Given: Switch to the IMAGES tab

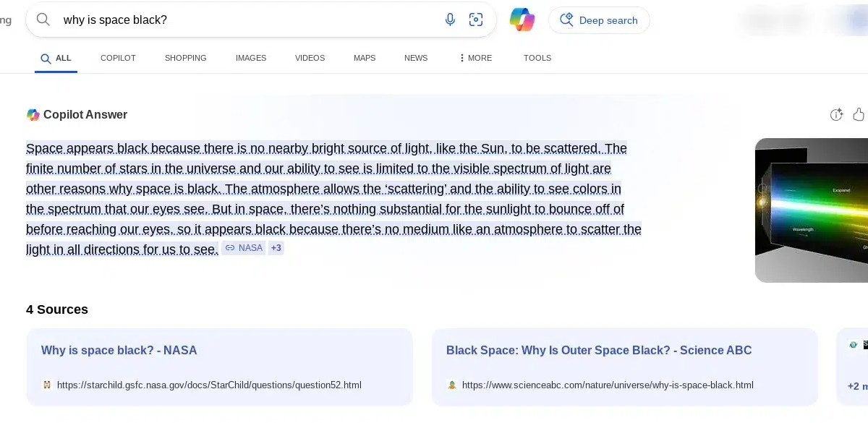Looking at the screenshot, I should click(x=251, y=58).
